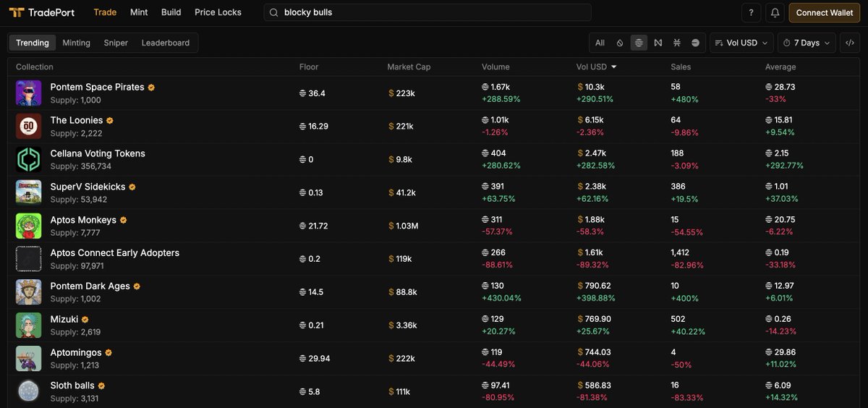Select the All chains filter
The image size is (868, 408).
tap(600, 43)
